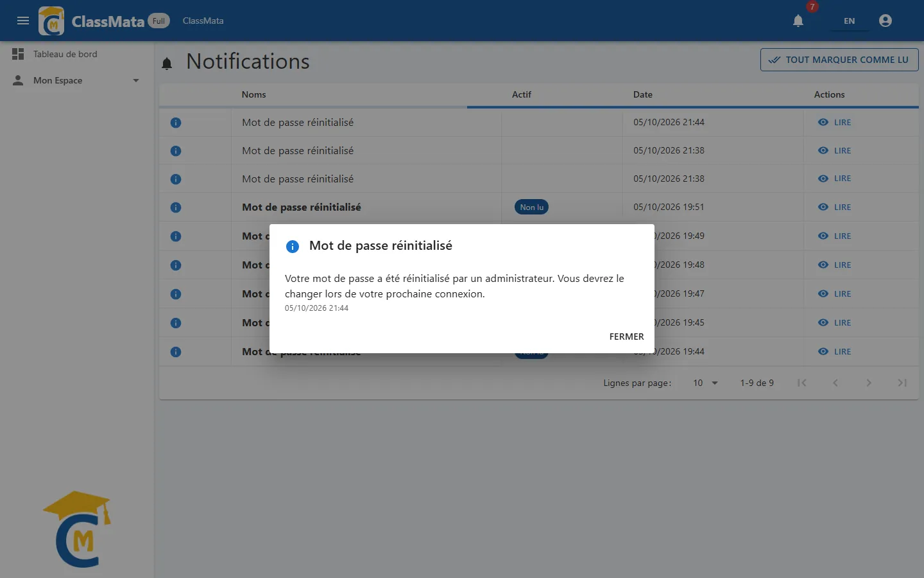Open the hamburger navigation menu
This screenshot has width=924, height=578.
pos(23,21)
